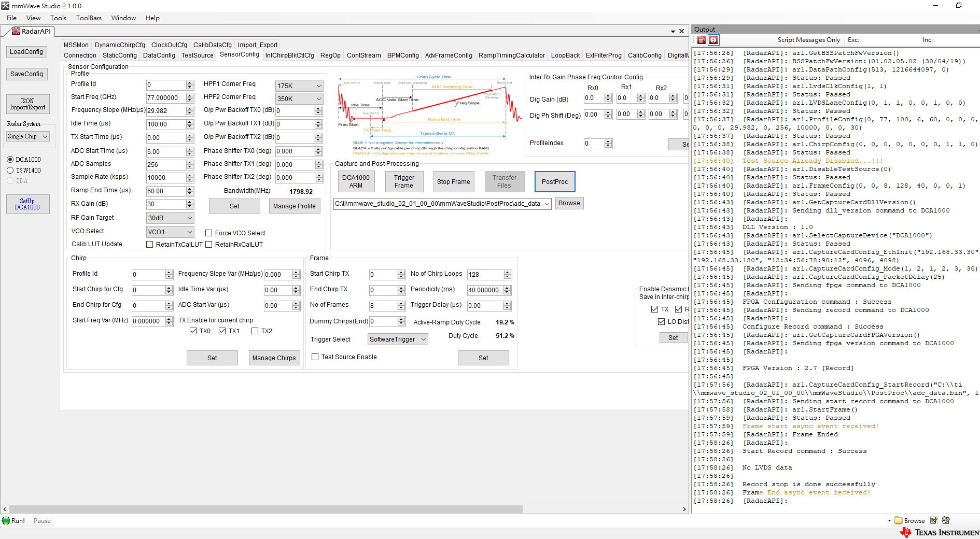Click the Trigger Frame button
Screen dimensions: 980x539
(404, 181)
